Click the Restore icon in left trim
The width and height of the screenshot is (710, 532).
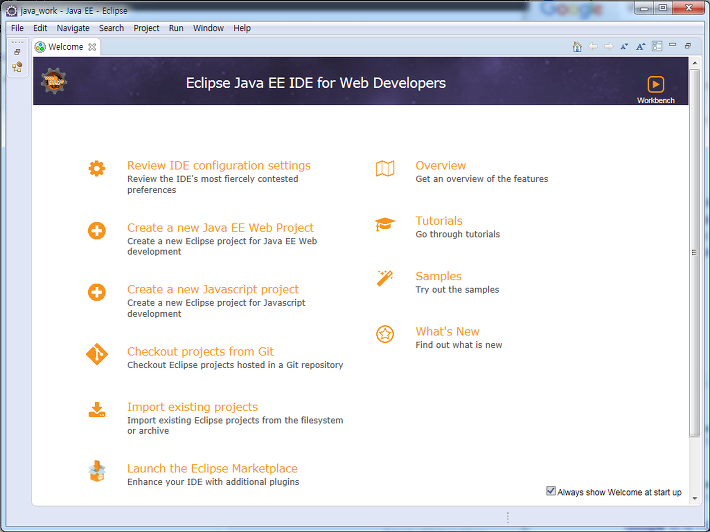tap(17, 52)
